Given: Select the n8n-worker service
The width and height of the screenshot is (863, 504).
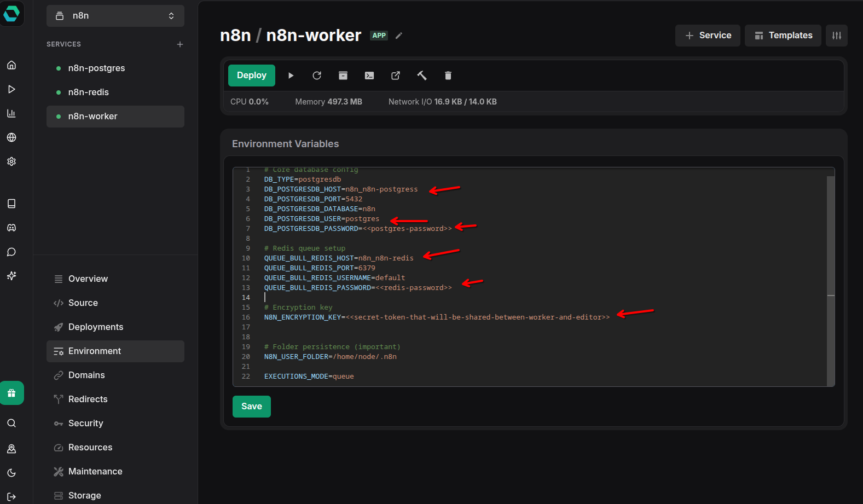Looking at the screenshot, I should (x=115, y=117).
